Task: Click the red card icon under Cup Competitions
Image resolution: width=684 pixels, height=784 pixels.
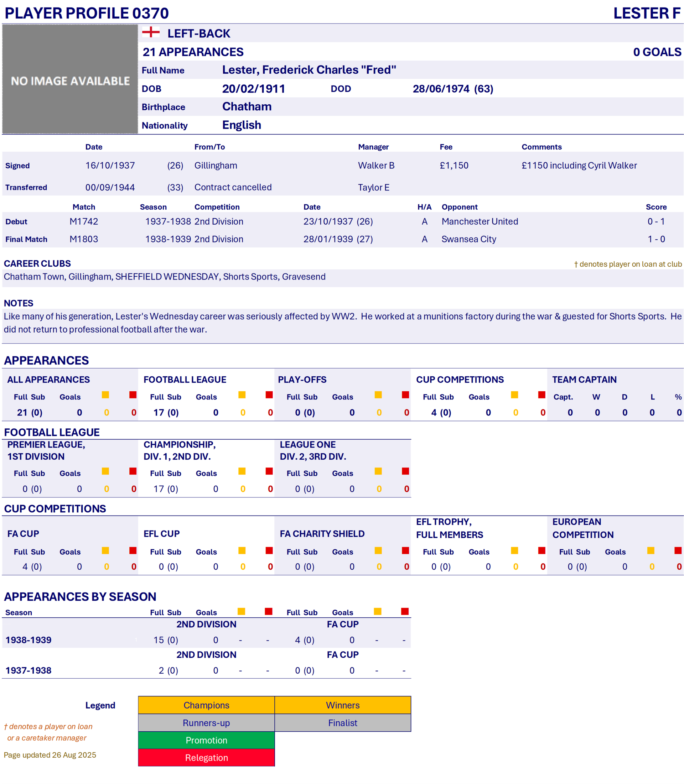Action: (x=541, y=395)
